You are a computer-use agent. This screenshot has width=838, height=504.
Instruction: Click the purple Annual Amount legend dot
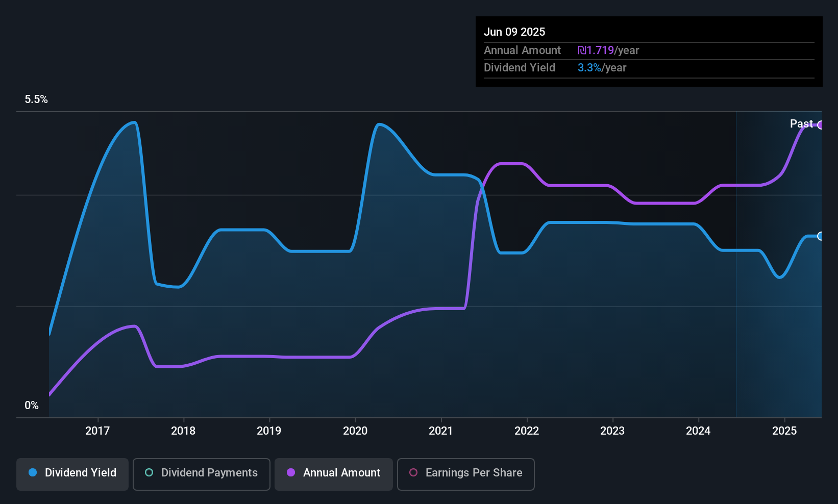coord(291,472)
